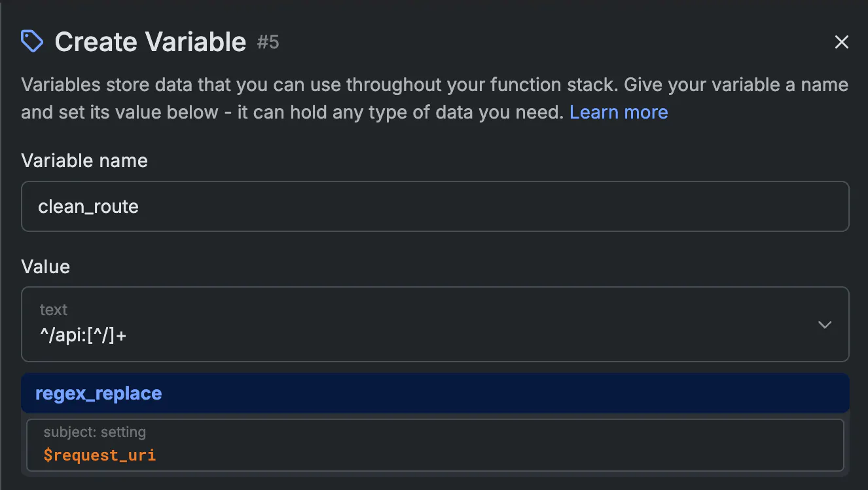Click the $request_uri variable value

pos(99,455)
